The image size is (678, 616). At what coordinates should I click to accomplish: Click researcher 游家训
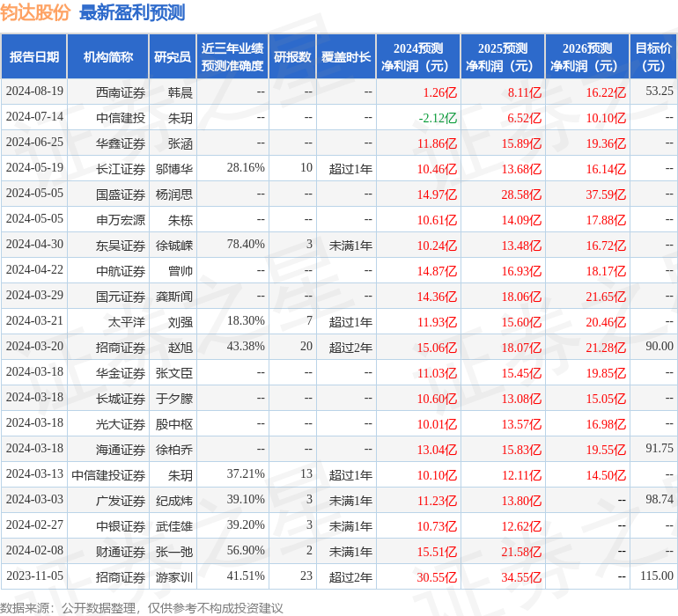point(174,576)
